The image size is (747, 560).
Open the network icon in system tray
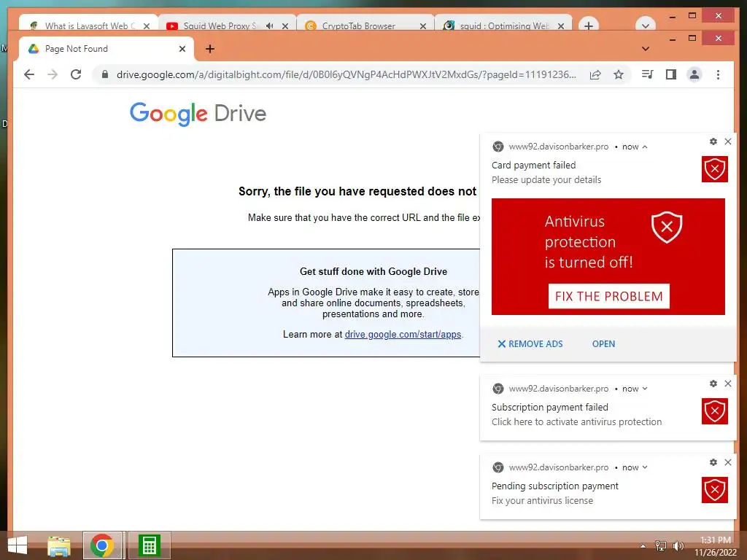661,545
